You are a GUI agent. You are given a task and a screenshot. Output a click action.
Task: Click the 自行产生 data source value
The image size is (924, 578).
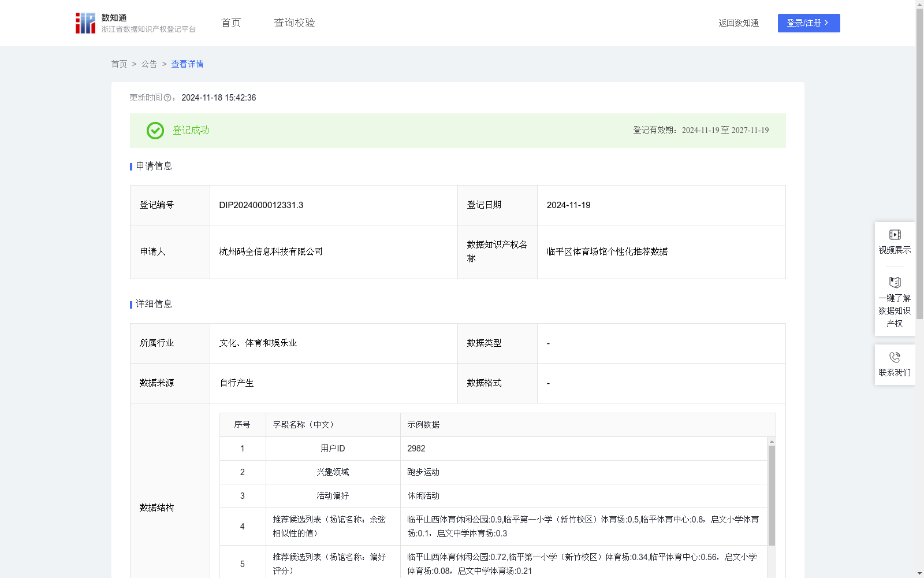click(x=237, y=383)
